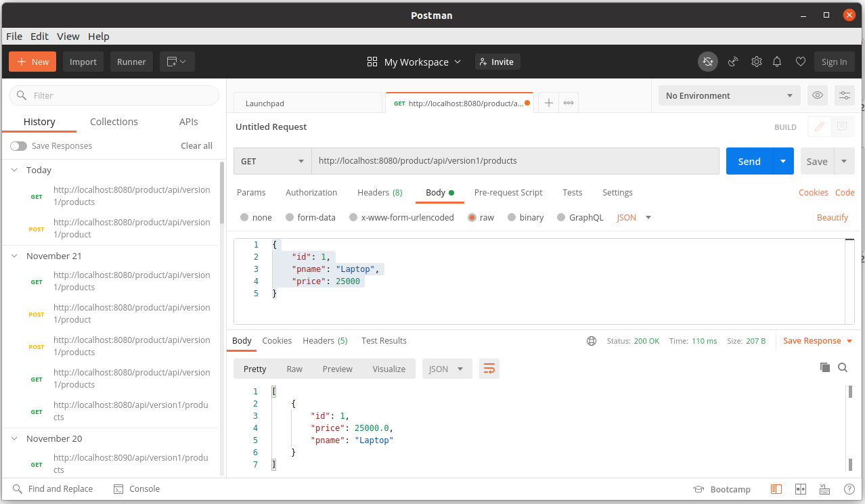Image resolution: width=865 pixels, height=504 pixels.
Task: Search the response with magnifier icon
Action: [x=843, y=367]
